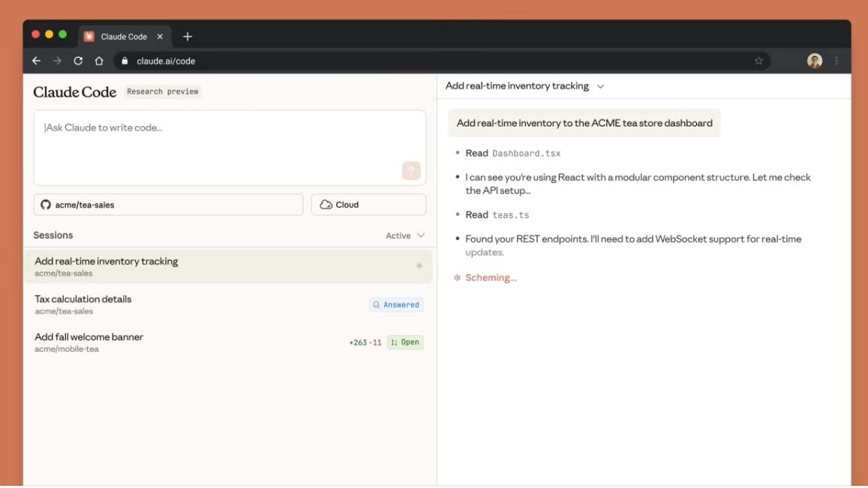Image resolution: width=868 pixels, height=488 pixels.
Task: Click the browser back arrow
Action: pos(36,61)
